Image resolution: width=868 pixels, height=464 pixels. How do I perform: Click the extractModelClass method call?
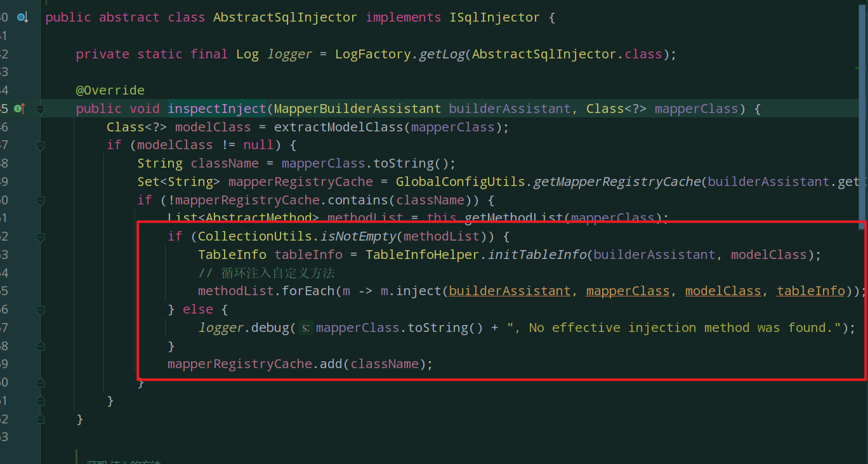[x=338, y=127]
